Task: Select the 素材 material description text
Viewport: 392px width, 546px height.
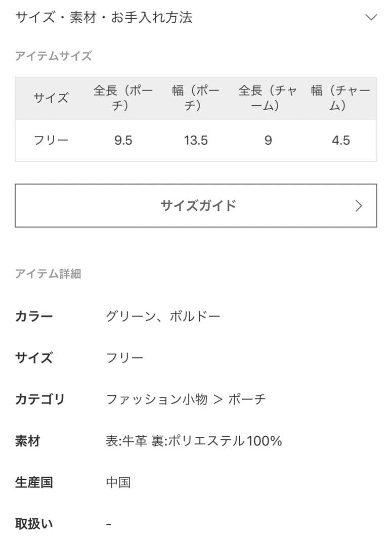Action: (x=193, y=441)
